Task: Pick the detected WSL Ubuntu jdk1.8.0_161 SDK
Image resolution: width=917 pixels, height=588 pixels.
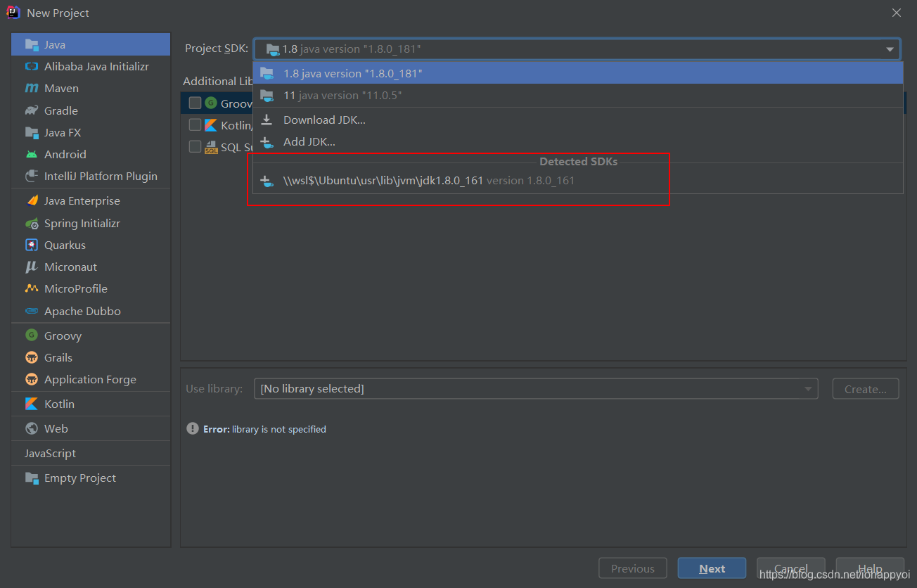Action: tap(578, 181)
